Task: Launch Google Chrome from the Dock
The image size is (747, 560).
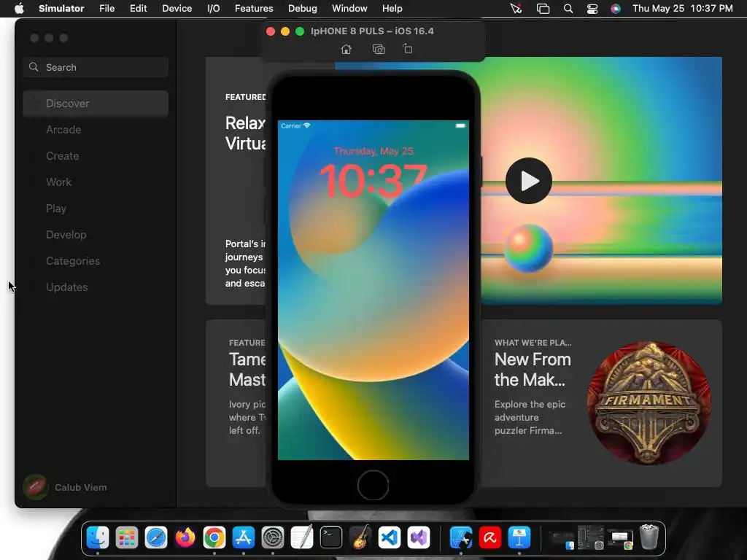Action: point(214,537)
